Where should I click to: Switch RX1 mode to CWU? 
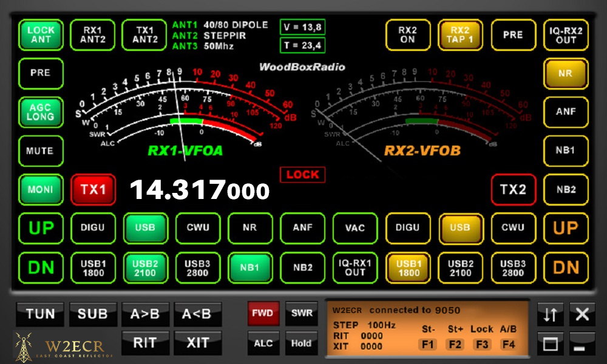[x=197, y=228]
